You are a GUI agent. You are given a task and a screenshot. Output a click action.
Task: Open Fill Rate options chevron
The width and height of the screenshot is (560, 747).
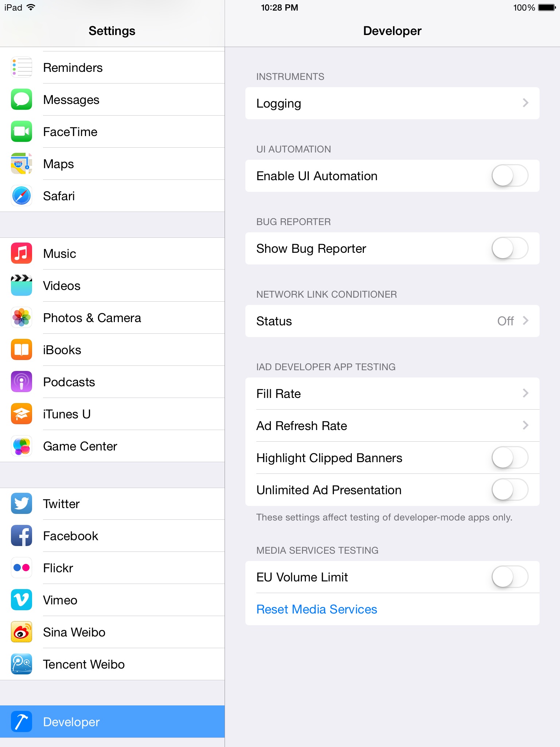(525, 393)
